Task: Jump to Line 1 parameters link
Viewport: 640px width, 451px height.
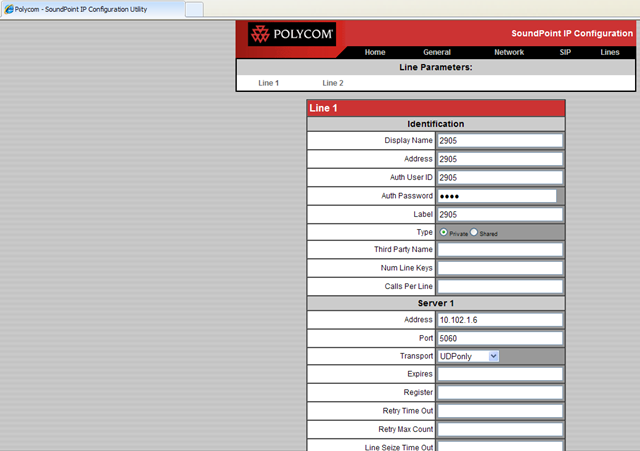Action: (268, 83)
